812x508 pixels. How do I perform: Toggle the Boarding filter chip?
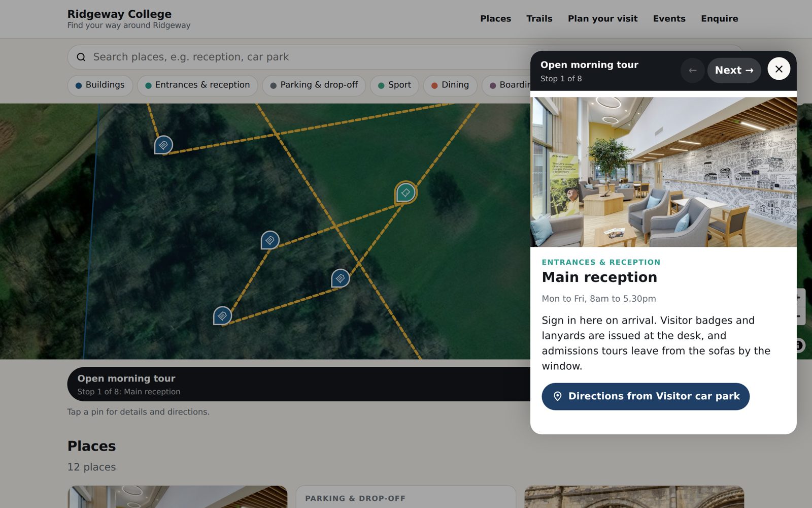pos(506,85)
